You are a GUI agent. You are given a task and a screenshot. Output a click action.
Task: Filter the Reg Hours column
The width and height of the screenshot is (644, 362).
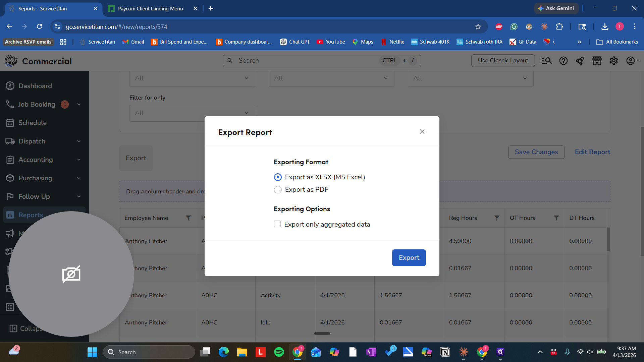(x=497, y=218)
